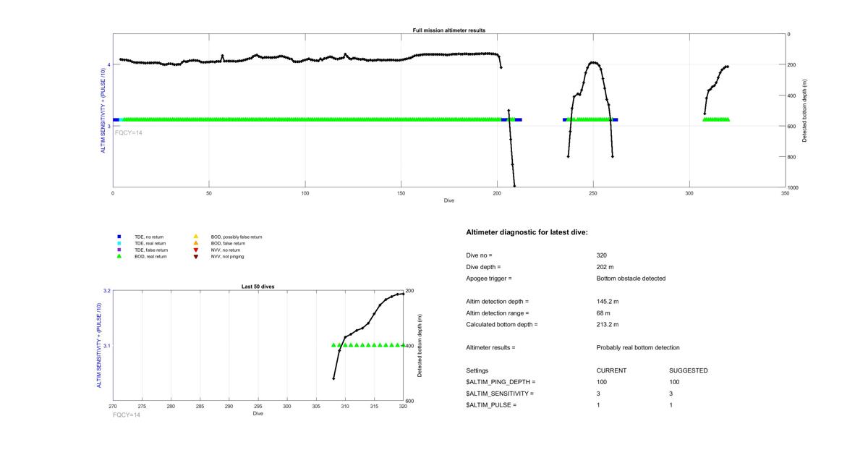Screen dimensions: 868x450
Task: Click the 'SUGGESTED' column header
Action: pos(689,370)
